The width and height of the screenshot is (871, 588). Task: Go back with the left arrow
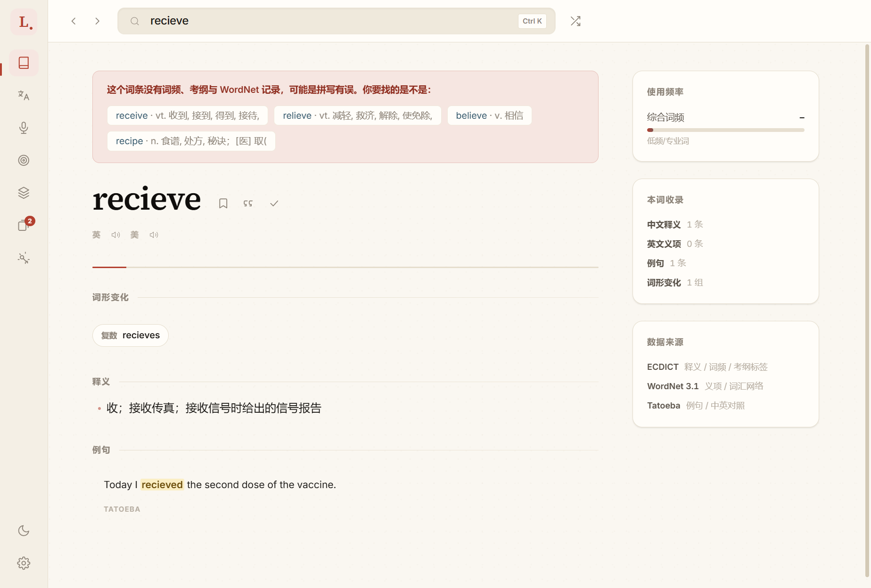pyautogui.click(x=74, y=21)
